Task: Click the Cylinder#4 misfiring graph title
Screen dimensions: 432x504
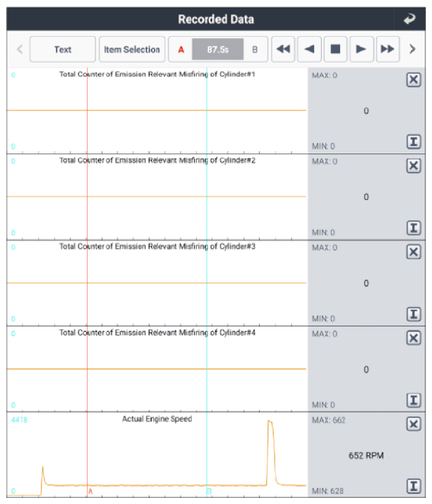Action: [x=157, y=333]
